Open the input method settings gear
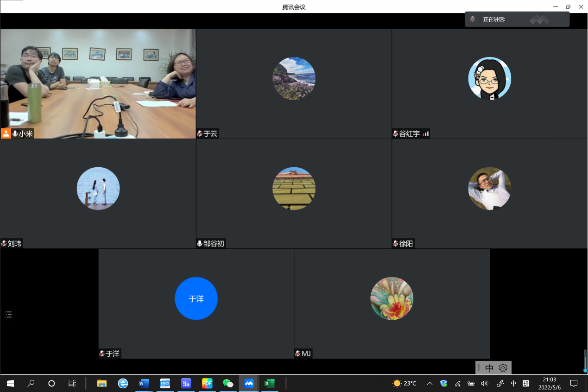Image resolution: width=588 pixels, height=392 pixels. point(503,368)
